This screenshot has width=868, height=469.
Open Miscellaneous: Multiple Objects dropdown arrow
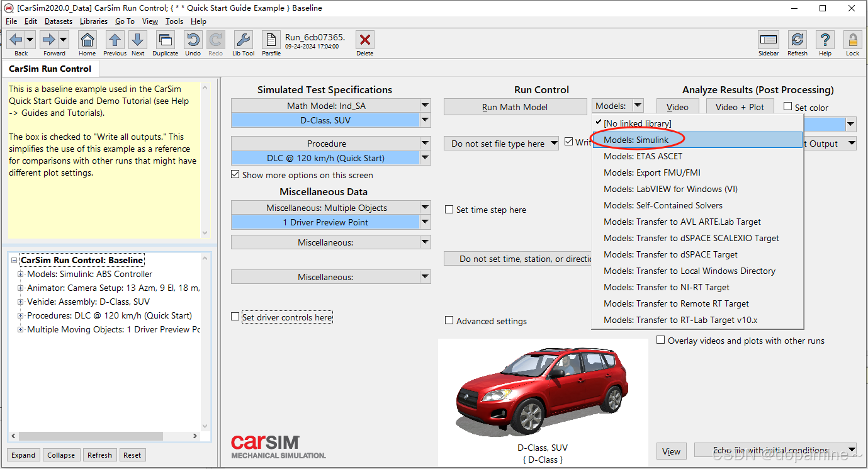pos(426,207)
